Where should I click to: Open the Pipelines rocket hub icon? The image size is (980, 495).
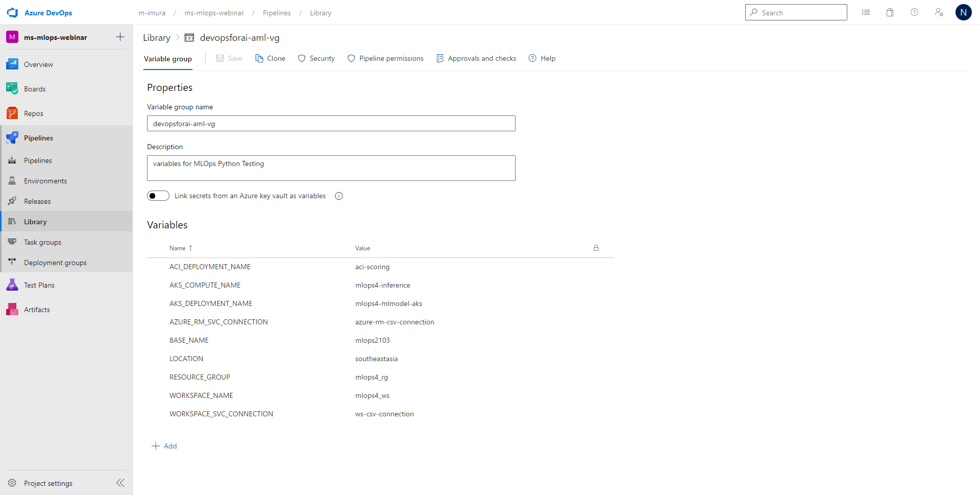[x=12, y=138]
